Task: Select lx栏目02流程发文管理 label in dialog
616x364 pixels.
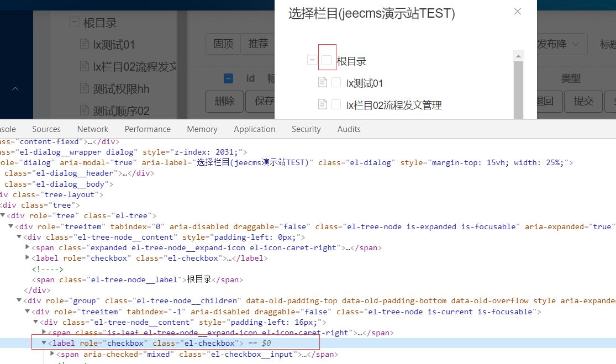Action: (x=394, y=105)
